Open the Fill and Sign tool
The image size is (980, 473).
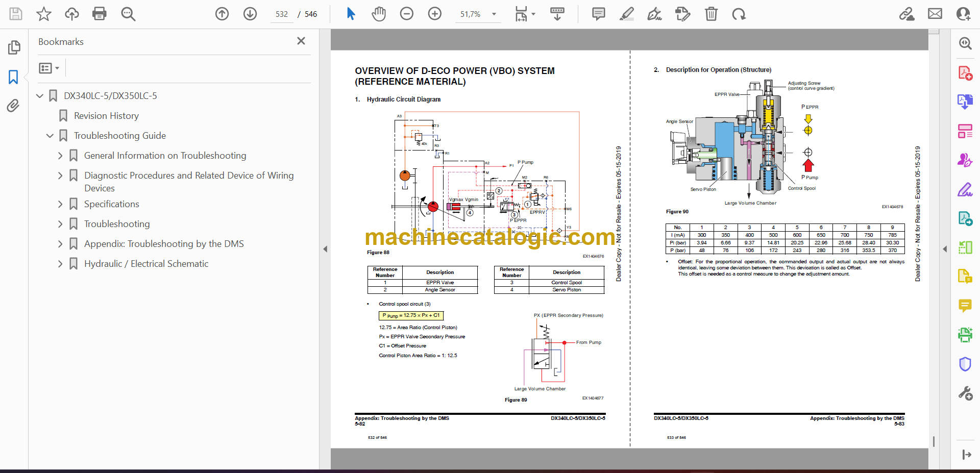pyautogui.click(x=965, y=189)
